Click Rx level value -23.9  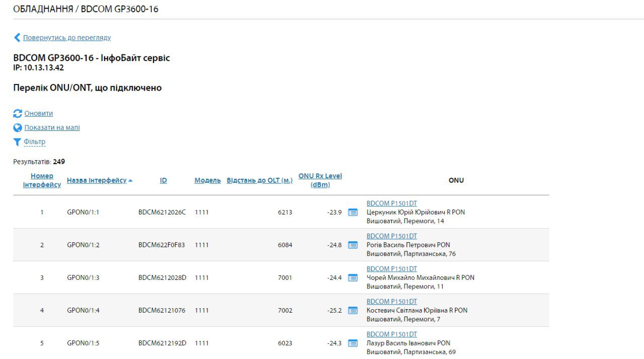coord(334,212)
